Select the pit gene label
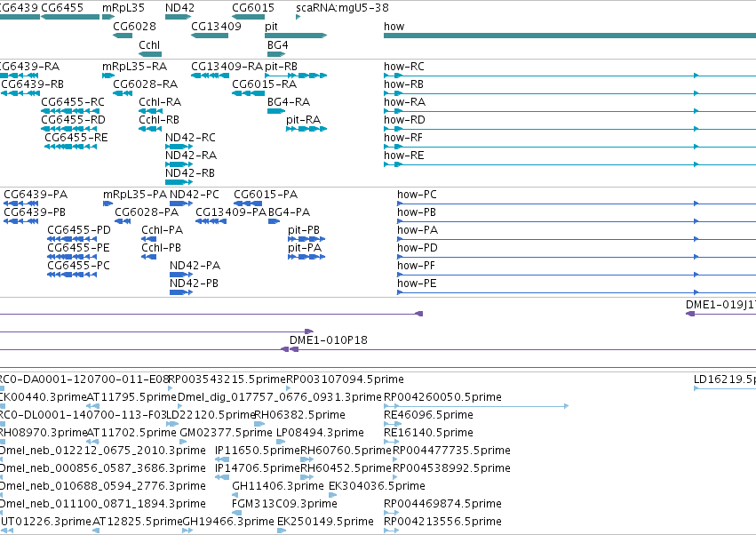Viewport: 756px width, 535px height. (x=272, y=26)
